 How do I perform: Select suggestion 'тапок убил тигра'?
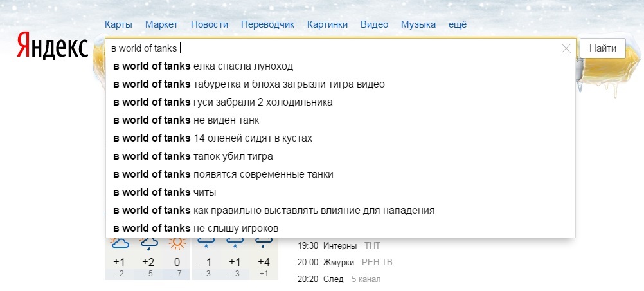click(x=341, y=156)
